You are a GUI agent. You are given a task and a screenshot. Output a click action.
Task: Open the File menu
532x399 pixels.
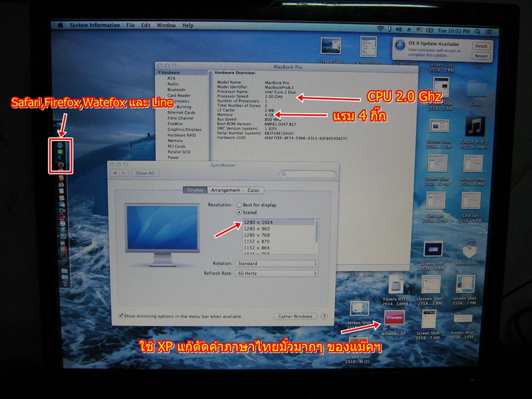130,25
